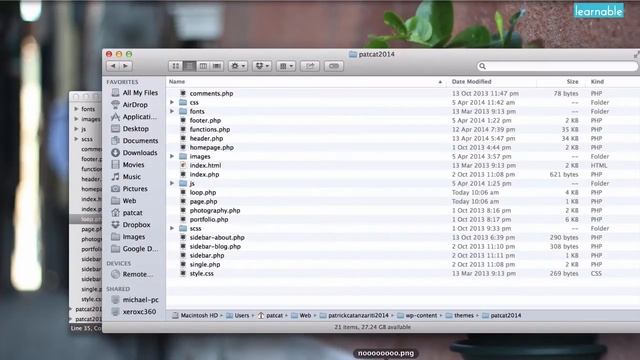Image resolution: width=640 pixels, height=360 pixels.
Task: Go forward with the Finder forward arrow
Action: click(x=126, y=66)
